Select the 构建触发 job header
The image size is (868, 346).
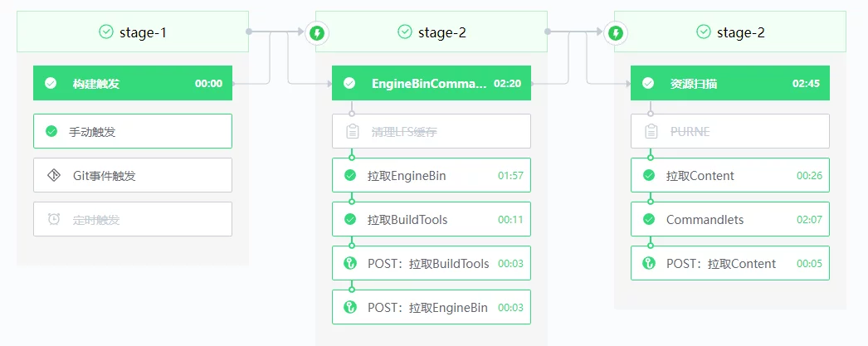point(133,83)
